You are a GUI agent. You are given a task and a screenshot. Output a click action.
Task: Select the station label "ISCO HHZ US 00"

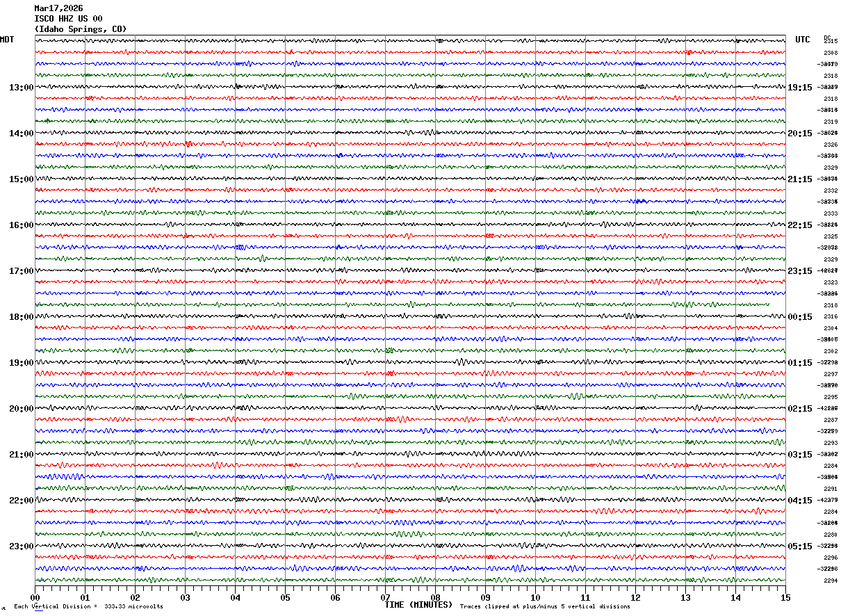point(68,19)
